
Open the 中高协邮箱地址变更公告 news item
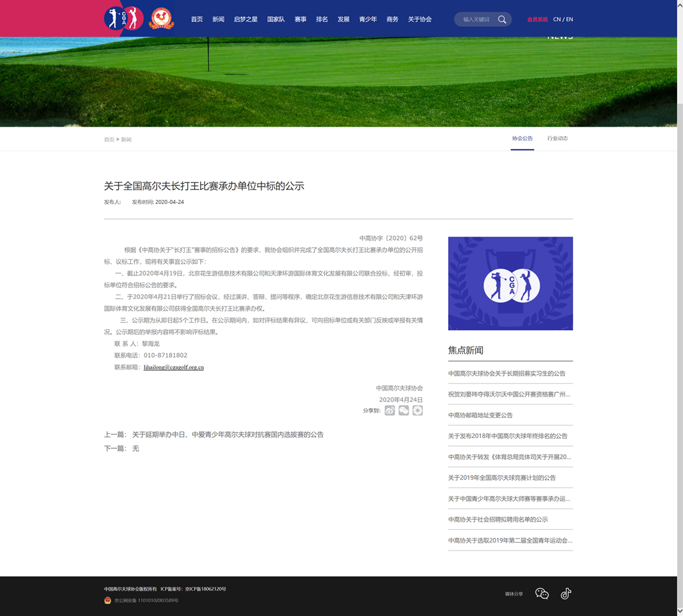480,415
